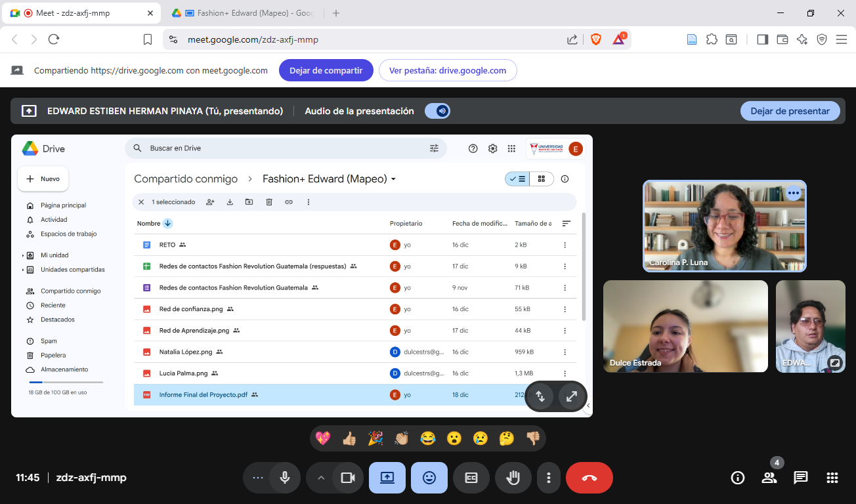Expand audio settings arrow beside camera
This screenshot has width=856, height=504.
click(x=321, y=478)
